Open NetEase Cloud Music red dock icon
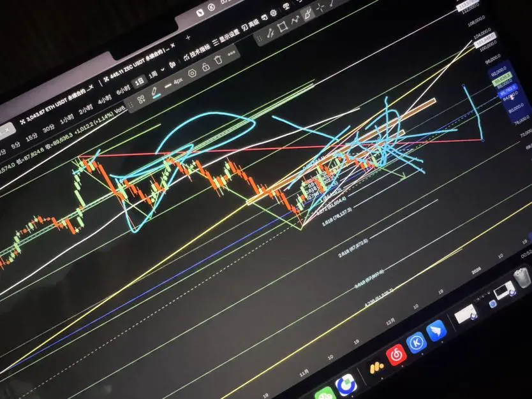This screenshot has height=399, width=532. pyautogui.click(x=396, y=355)
